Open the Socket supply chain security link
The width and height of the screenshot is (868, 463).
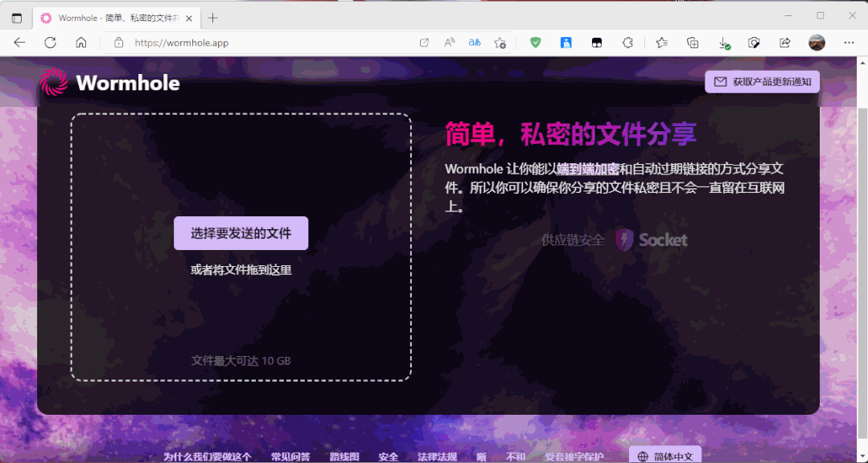pos(615,240)
